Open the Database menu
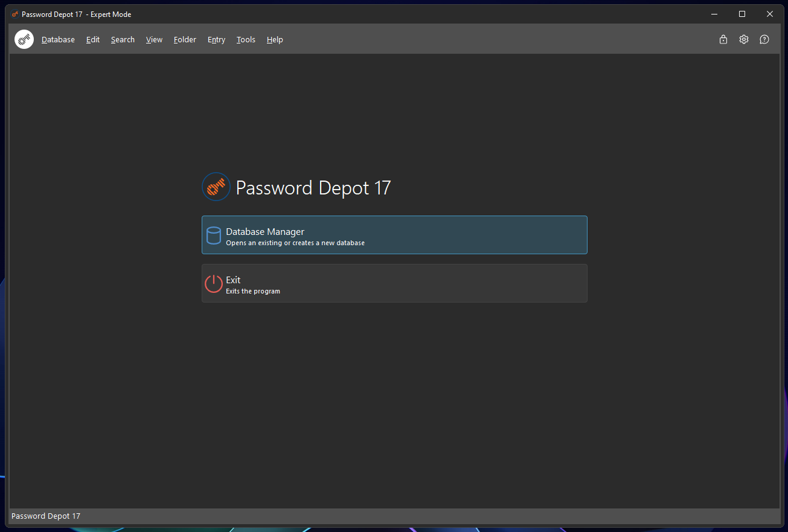This screenshot has width=788, height=532. (x=58, y=40)
